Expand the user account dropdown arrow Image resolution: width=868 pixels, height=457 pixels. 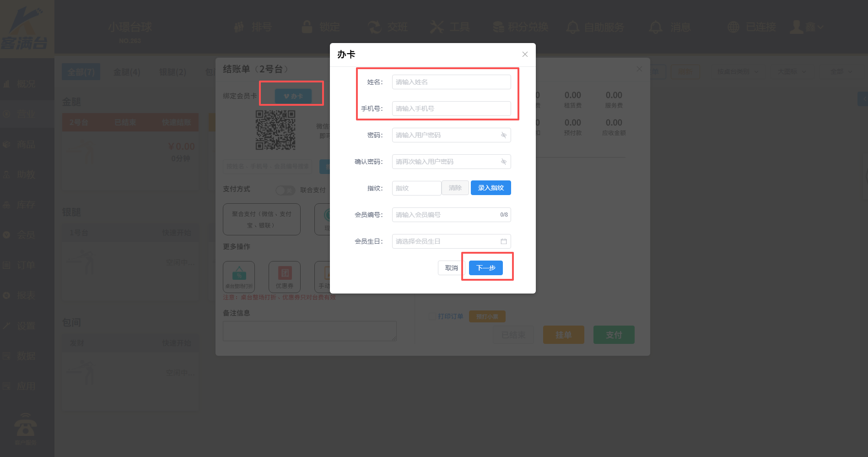point(820,27)
